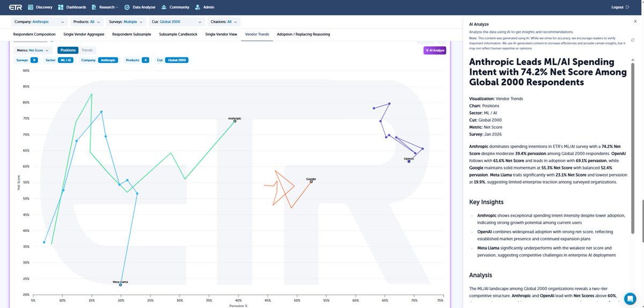This screenshot has height=308, width=644.
Task: Open the Cut: Global 2000 dropdown
Action: click(177, 22)
